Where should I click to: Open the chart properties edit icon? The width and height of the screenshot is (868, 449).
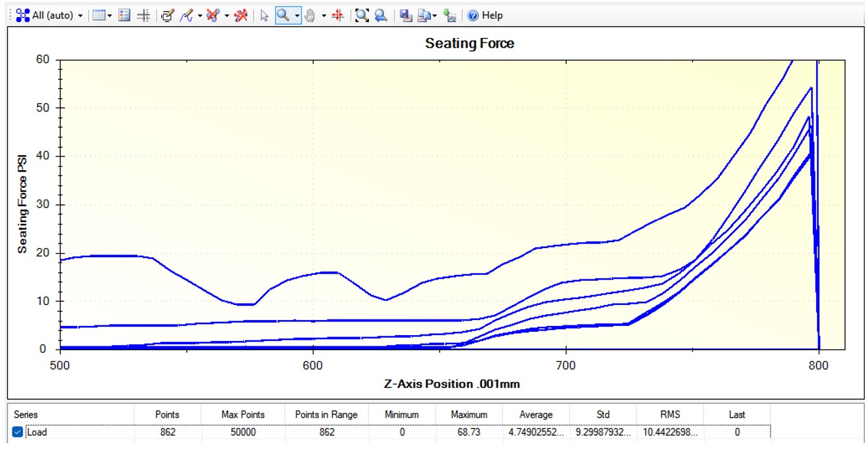(x=167, y=15)
